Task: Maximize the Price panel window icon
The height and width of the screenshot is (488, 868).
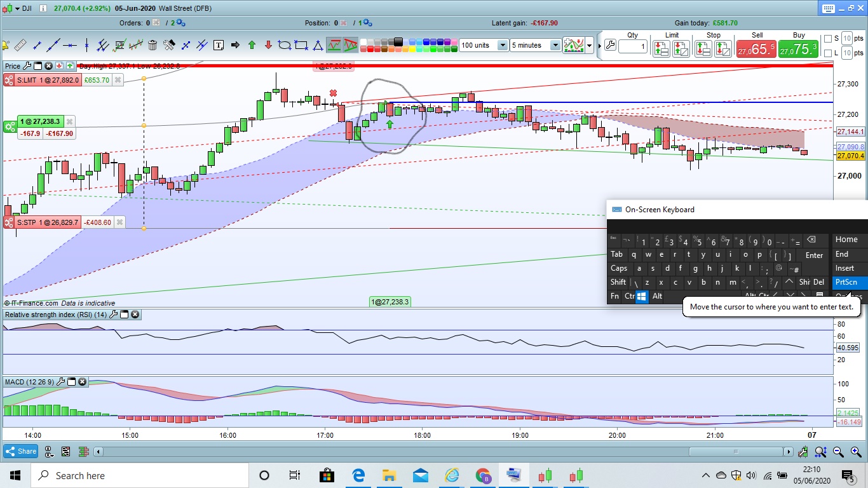Action: [38, 66]
